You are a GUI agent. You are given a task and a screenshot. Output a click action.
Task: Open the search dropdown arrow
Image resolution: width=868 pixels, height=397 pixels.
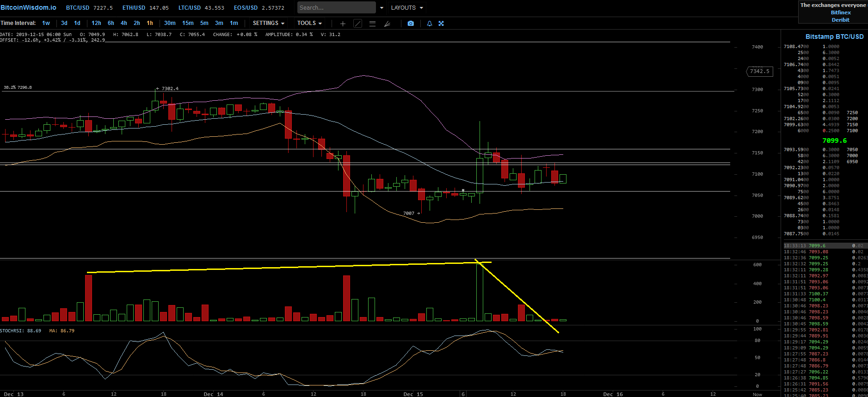(x=382, y=8)
